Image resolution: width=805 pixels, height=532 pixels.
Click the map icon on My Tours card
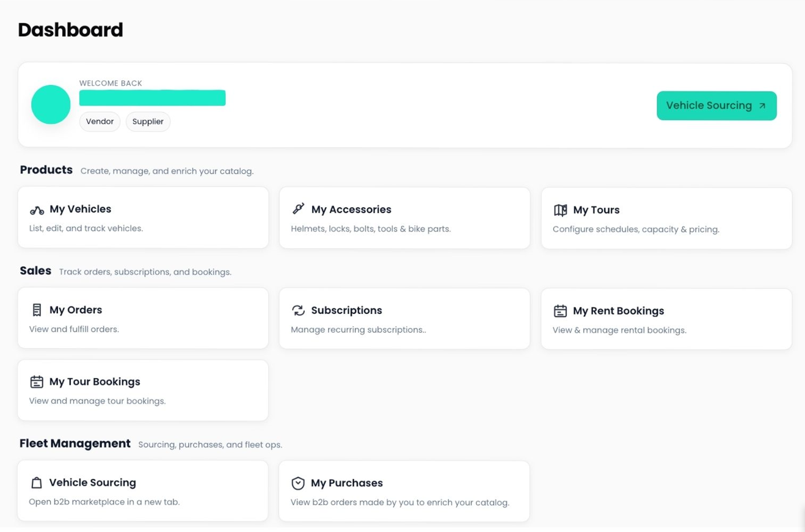pyautogui.click(x=560, y=210)
